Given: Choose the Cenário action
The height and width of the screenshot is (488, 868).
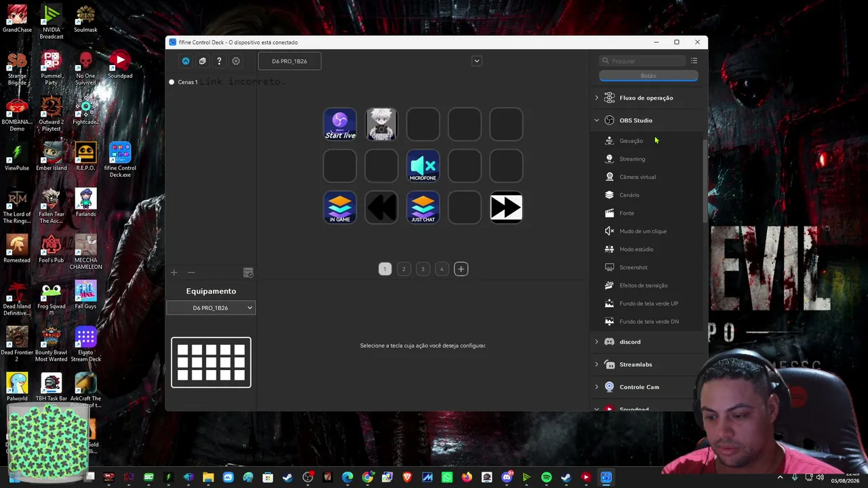Looking at the screenshot, I should point(629,195).
